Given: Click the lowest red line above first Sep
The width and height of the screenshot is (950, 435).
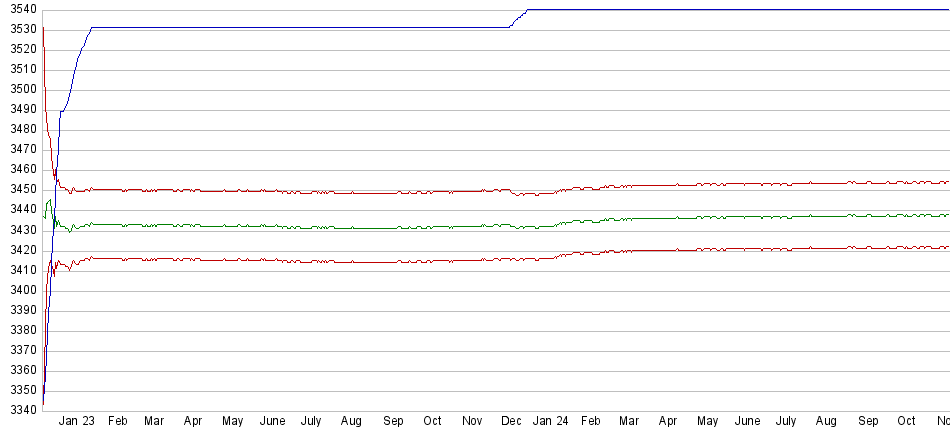Looking at the screenshot, I should [x=393, y=262].
